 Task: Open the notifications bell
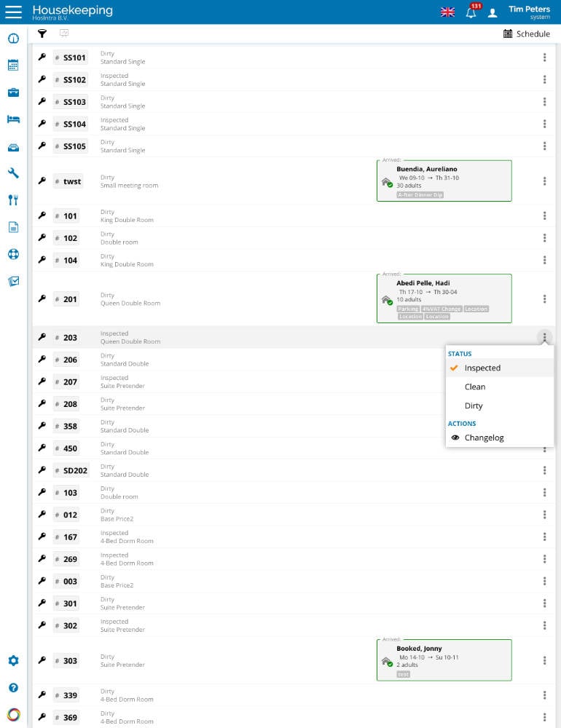471,12
